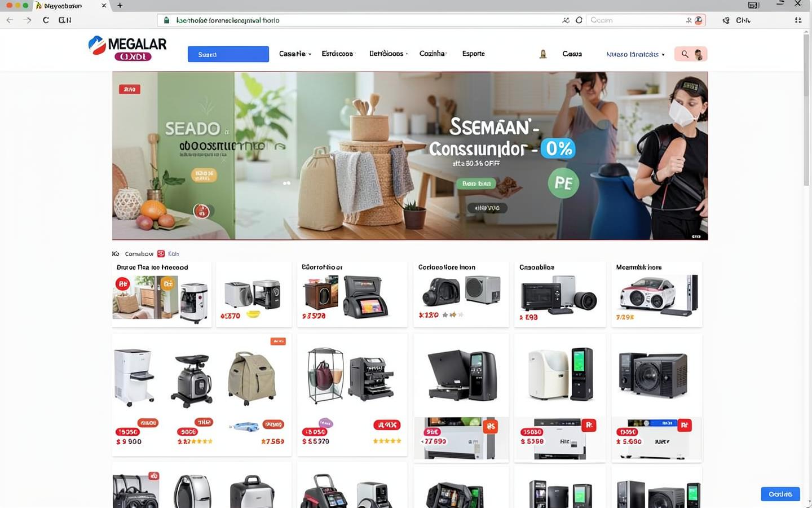Click the MEGALAR logo

pos(128,49)
